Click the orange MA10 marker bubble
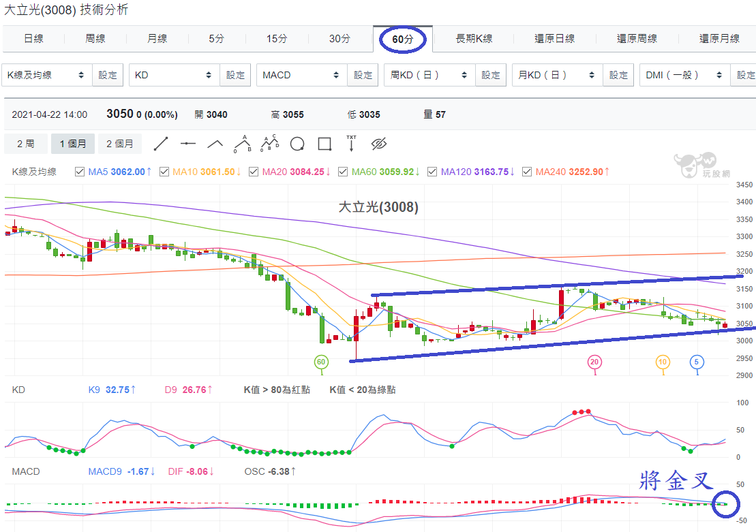Screen dimensions: 756x532 [x=663, y=362]
